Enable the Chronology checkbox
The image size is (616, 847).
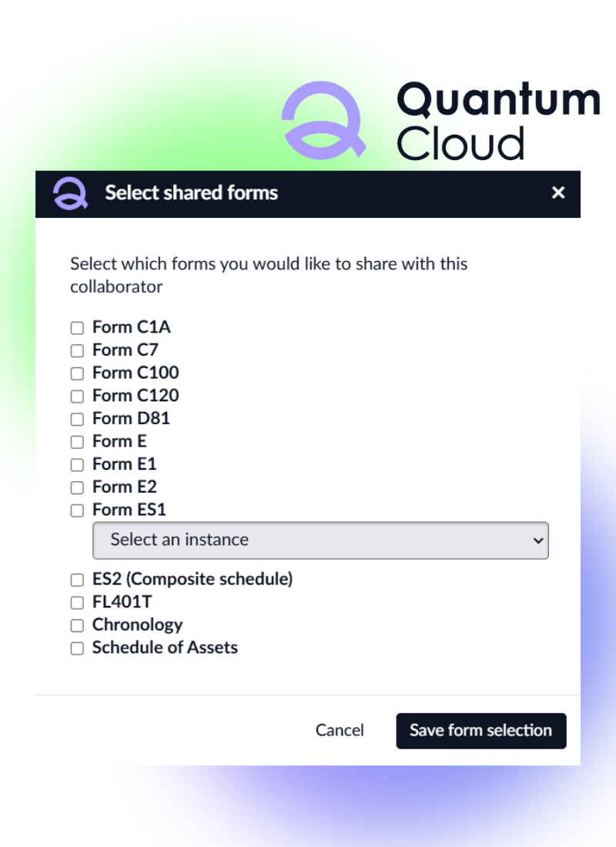[x=77, y=625]
